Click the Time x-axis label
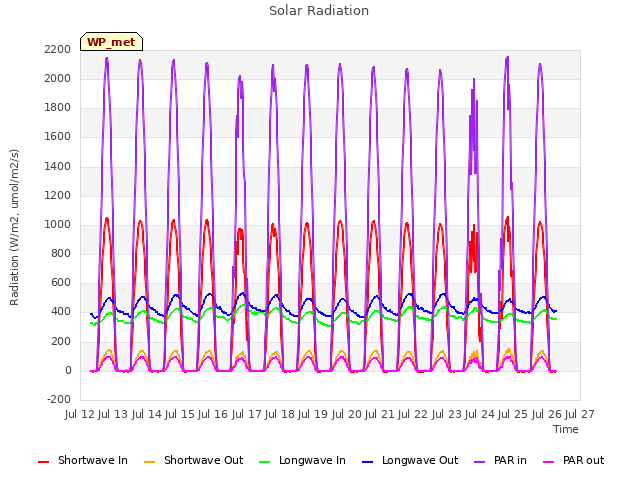The width and height of the screenshot is (640, 480). pos(566,429)
